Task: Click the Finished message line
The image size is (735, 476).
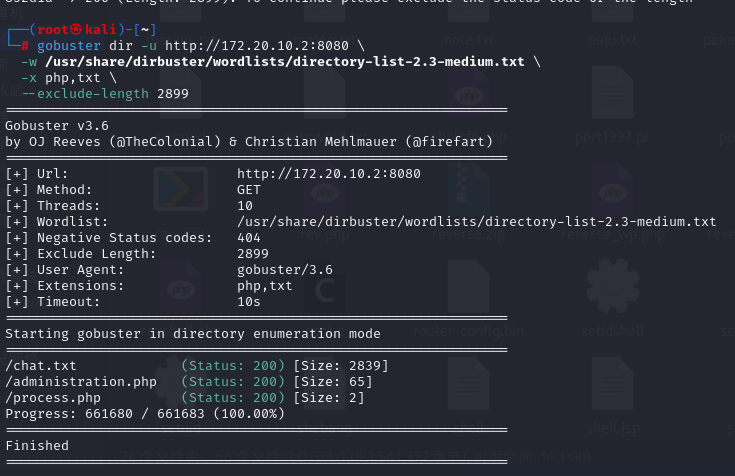Action: pyautogui.click(x=37, y=445)
